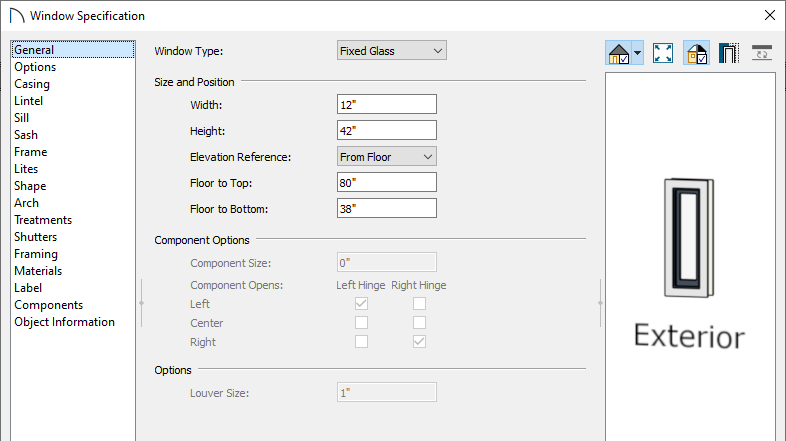Click the Width input field

click(x=386, y=104)
